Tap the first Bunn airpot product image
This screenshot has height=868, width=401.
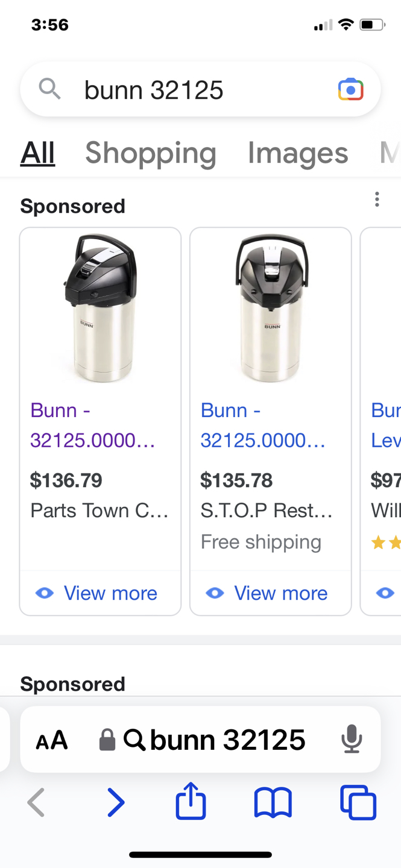click(x=100, y=309)
